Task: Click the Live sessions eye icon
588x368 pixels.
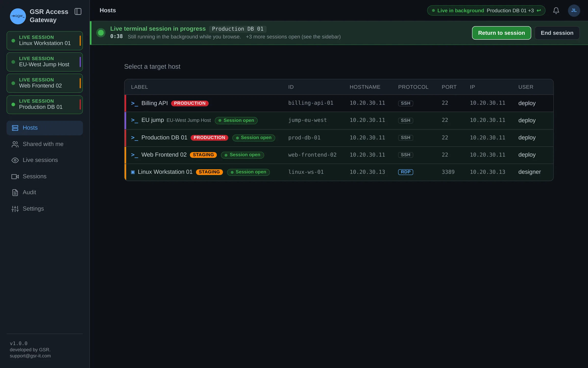Action: pyautogui.click(x=15, y=160)
